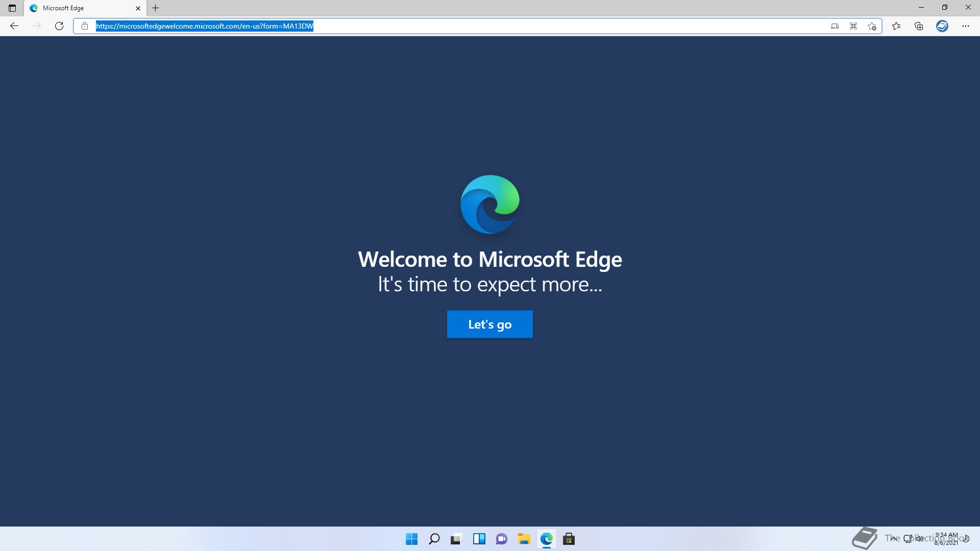Switch to the Microsoft Edge tab
980x551 pixels.
pyautogui.click(x=85, y=8)
